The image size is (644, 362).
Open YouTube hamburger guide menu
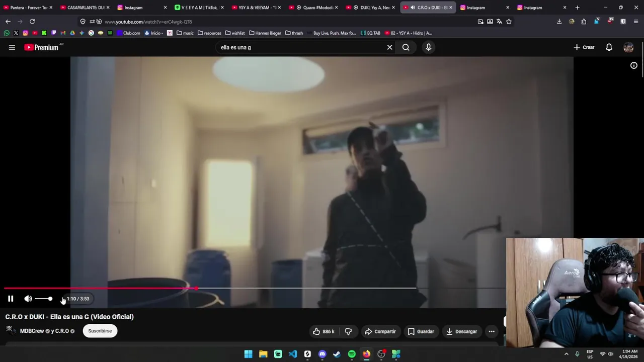pos(12,47)
